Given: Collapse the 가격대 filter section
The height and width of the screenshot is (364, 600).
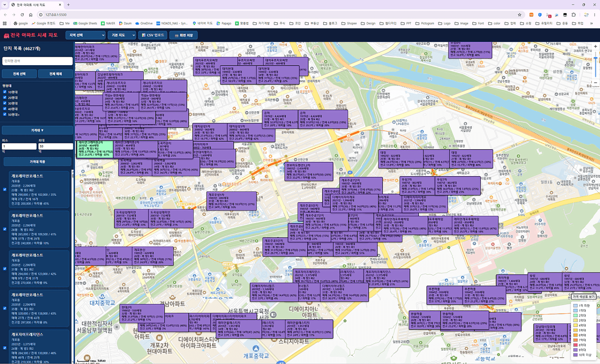Looking at the screenshot, I should pyautogui.click(x=37, y=130).
